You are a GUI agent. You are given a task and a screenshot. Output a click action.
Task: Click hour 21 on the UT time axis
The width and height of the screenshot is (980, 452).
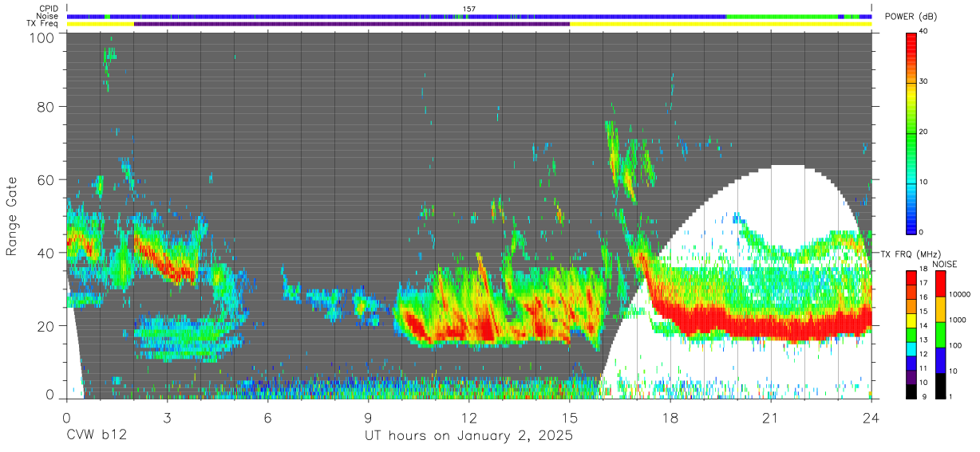[770, 417]
